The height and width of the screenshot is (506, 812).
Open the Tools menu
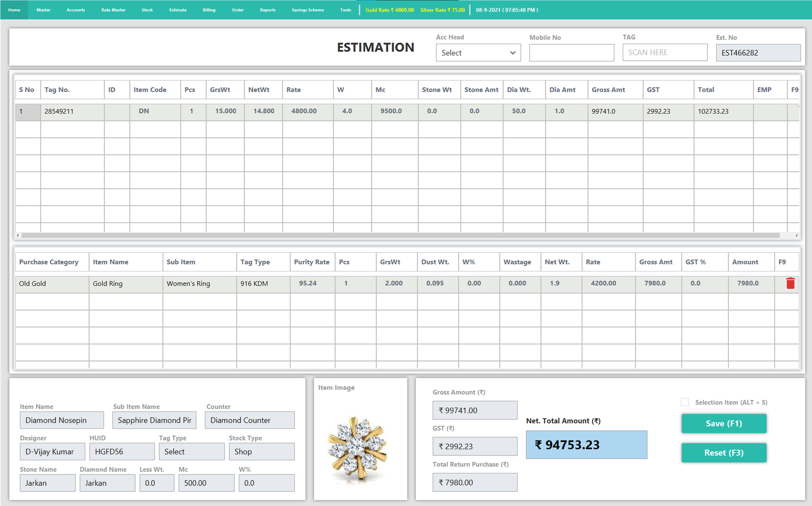pos(346,10)
